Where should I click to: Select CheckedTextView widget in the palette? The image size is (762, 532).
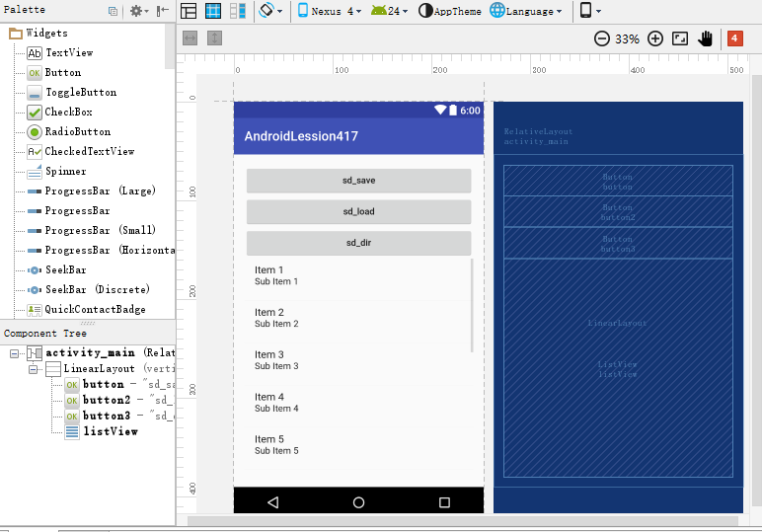pos(80,152)
